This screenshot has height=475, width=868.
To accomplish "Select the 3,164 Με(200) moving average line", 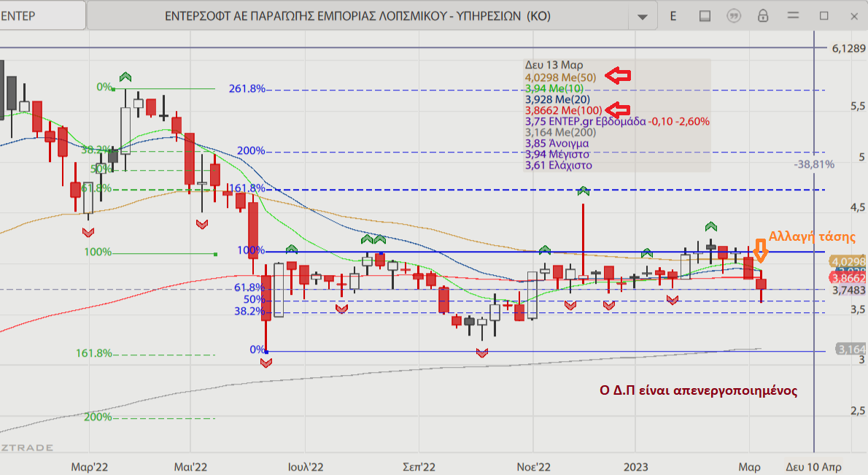I will coord(560,132).
